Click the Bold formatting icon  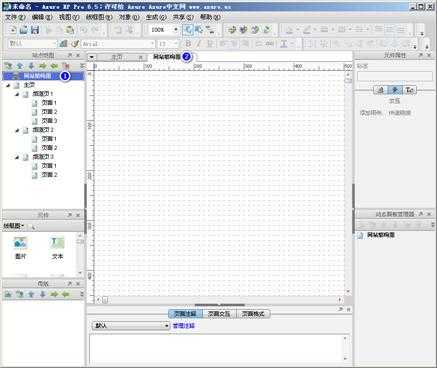click(x=188, y=44)
